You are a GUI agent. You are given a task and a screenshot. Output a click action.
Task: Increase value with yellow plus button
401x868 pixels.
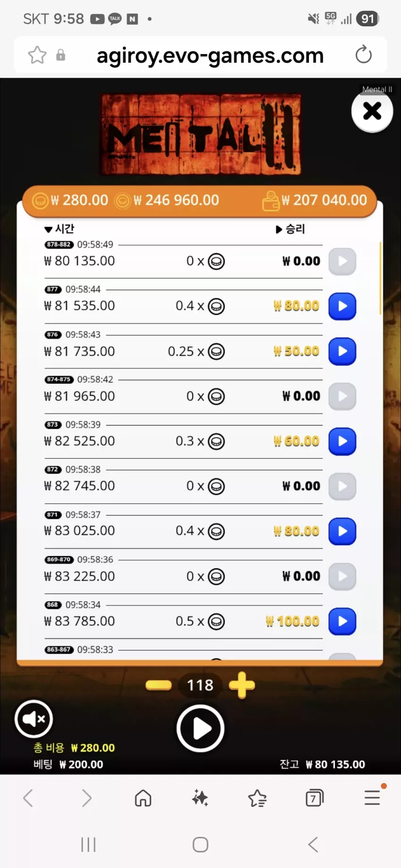point(242,685)
